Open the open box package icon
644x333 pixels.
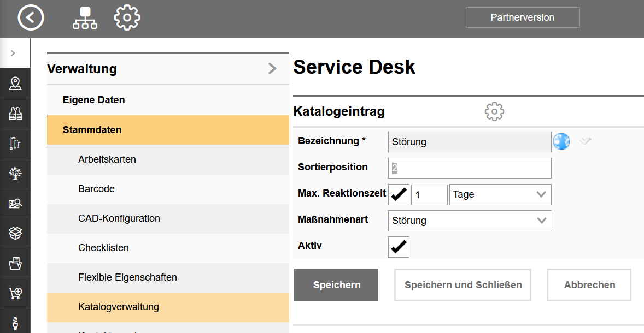tap(15, 233)
